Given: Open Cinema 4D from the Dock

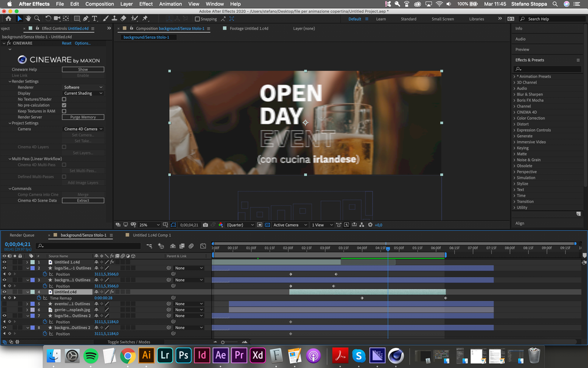Looking at the screenshot, I should (x=395, y=355).
